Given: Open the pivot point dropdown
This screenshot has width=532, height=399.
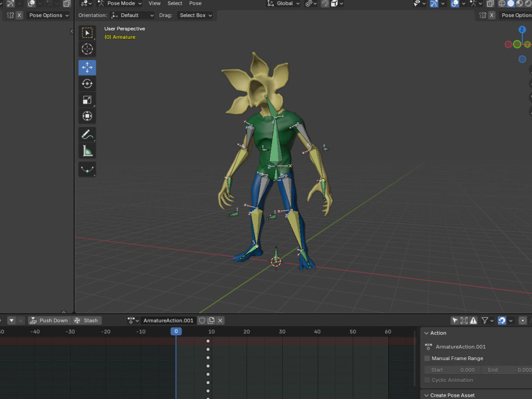Looking at the screenshot, I should pos(311,3).
